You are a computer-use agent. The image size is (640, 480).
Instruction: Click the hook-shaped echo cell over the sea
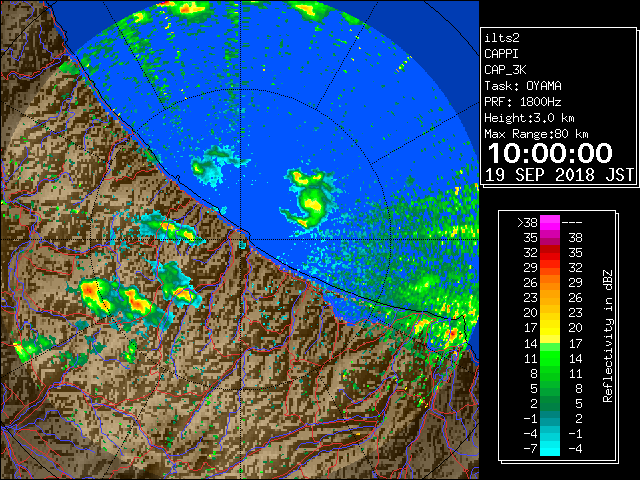pos(310,198)
